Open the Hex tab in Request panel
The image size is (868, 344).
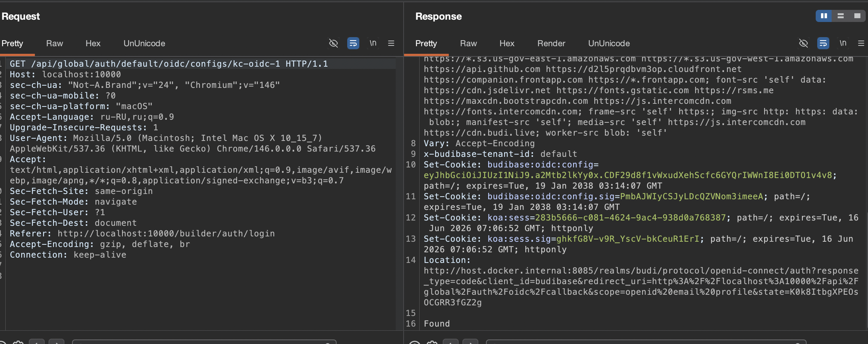tap(93, 43)
